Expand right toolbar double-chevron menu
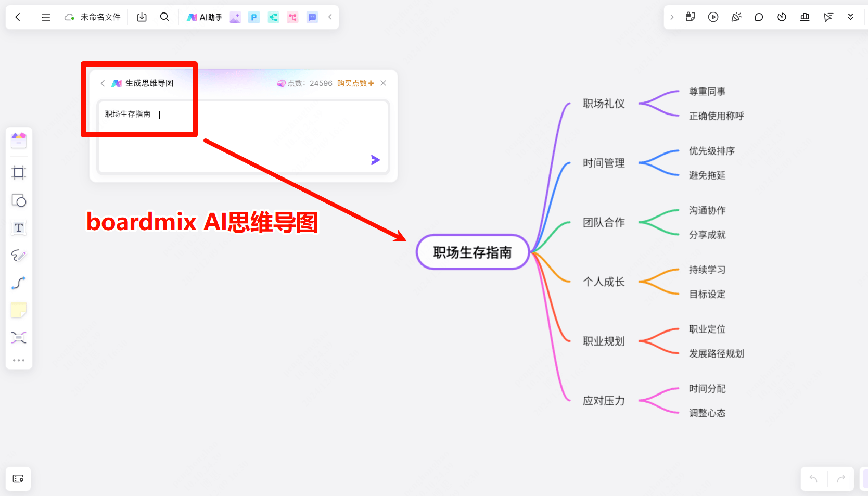The height and width of the screenshot is (496, 868). (x=850, y=17)
